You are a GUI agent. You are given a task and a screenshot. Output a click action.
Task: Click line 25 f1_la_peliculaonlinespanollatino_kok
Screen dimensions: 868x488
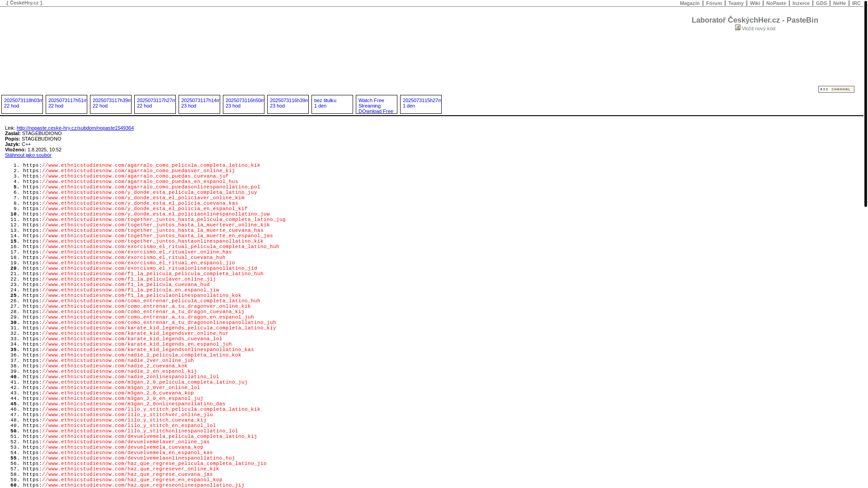tap(132, 296)
